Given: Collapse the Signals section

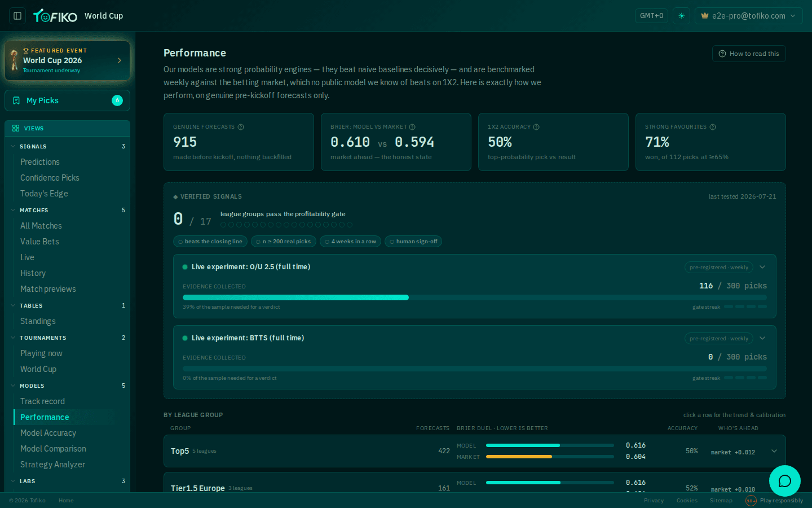Looking at the screenshot, I should pyautogui.click(x=67, y=146).
